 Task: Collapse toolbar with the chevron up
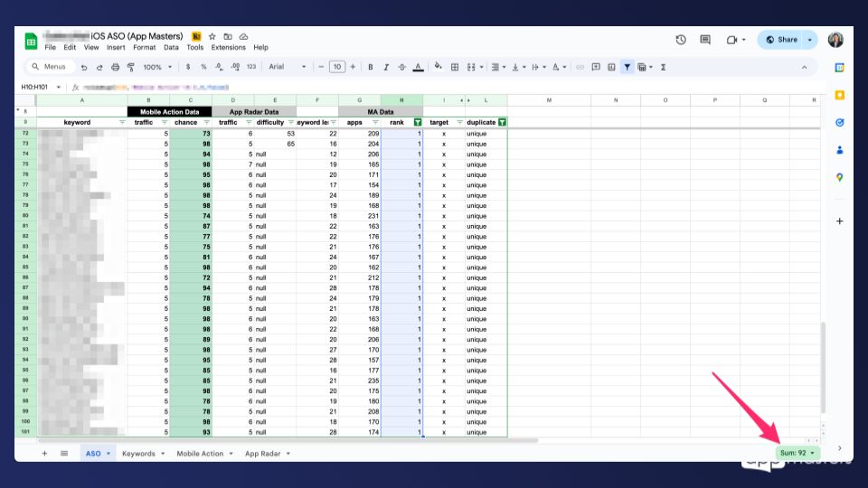click(x=805, y=67)
